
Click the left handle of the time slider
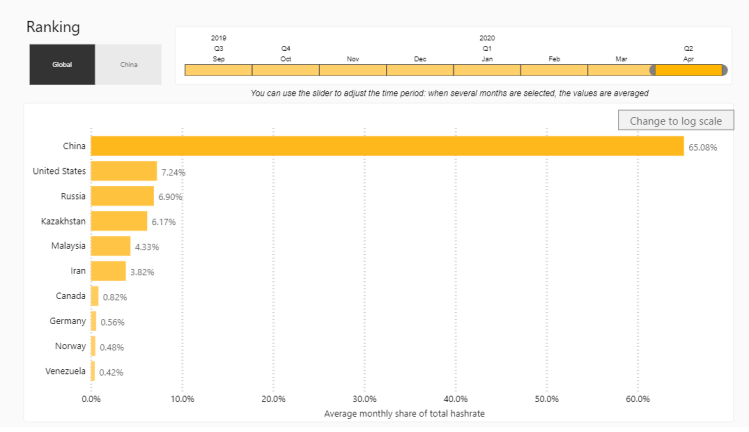654,70
